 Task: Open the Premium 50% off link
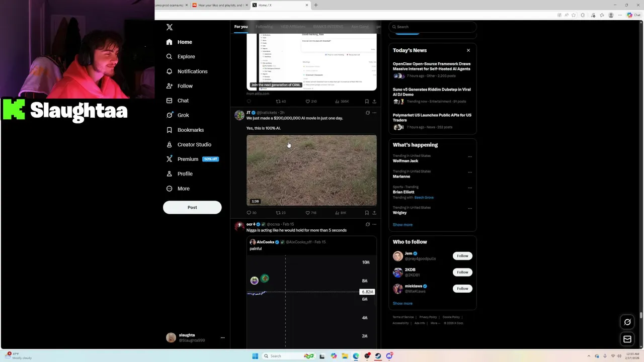(193, 159)
